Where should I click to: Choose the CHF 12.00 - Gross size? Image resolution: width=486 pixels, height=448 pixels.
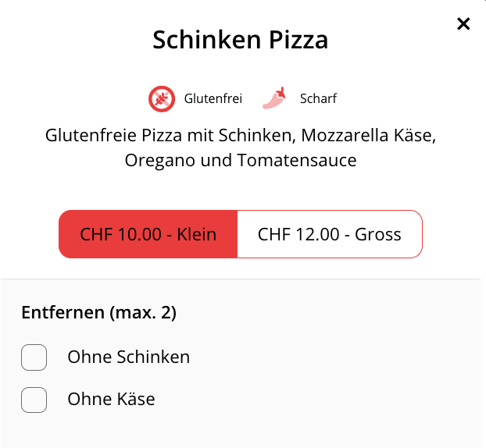(330, 234)
